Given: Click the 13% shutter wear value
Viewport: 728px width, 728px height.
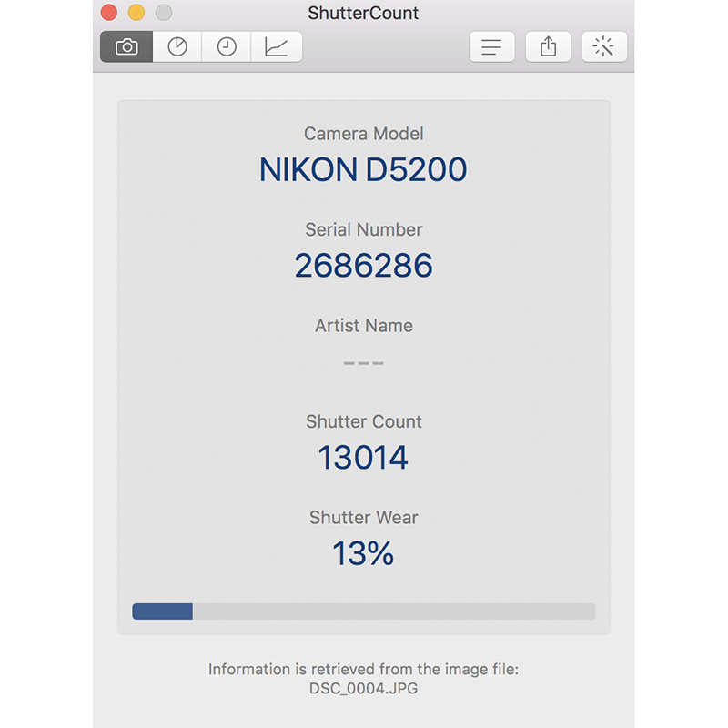Looking at the screenshot, I should (x=363, y=553).
